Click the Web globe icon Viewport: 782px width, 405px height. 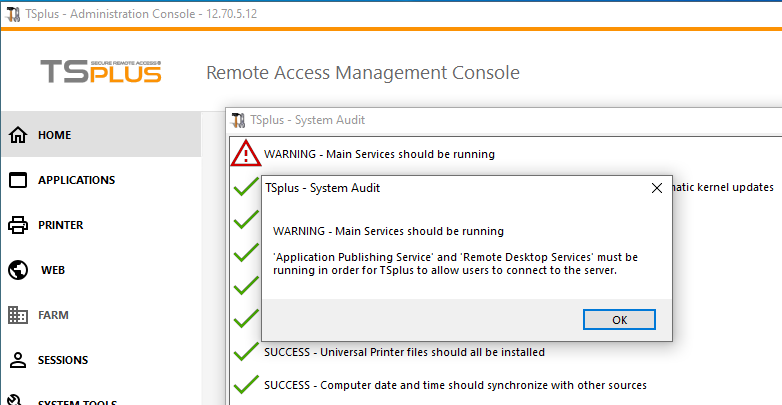pyautogui.click(x=17, y=270)
